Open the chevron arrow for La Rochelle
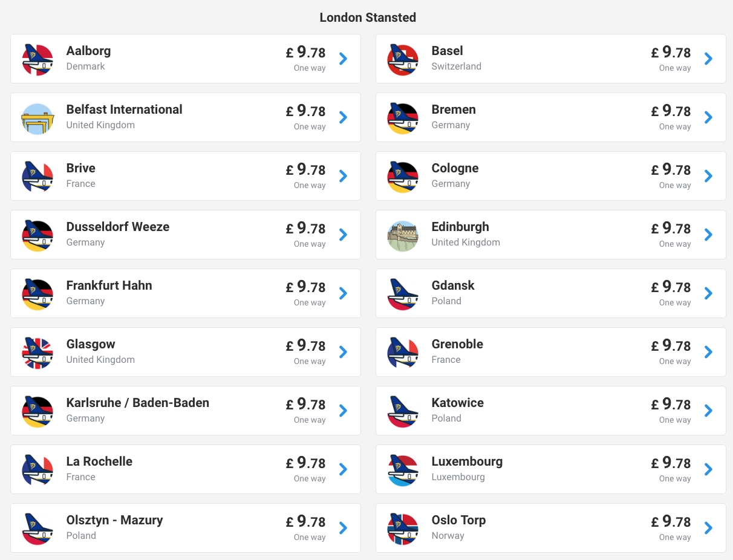733x560 pixels. (344, 469)
